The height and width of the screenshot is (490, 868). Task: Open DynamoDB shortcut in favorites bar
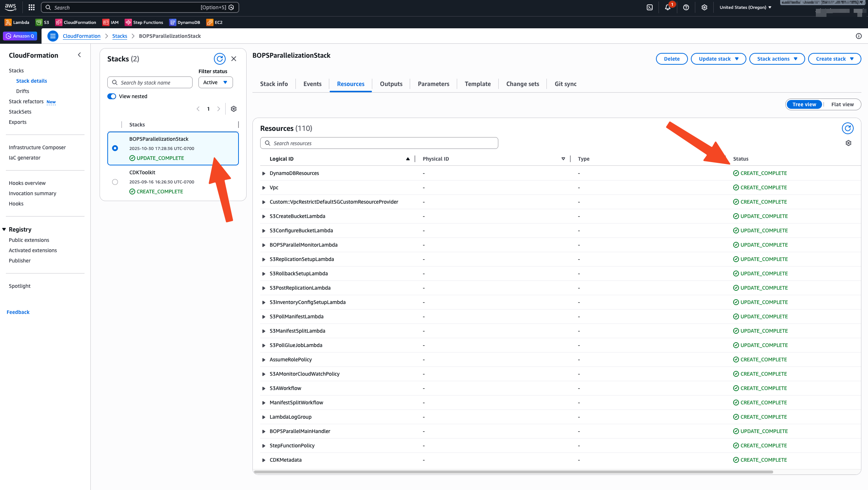[185, 22]
